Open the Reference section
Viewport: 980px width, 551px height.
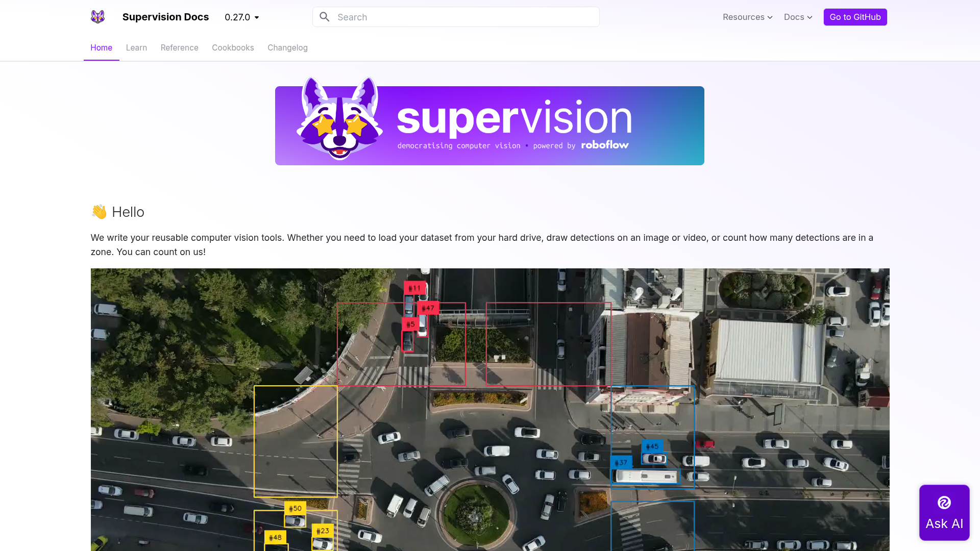coord(179,47)
